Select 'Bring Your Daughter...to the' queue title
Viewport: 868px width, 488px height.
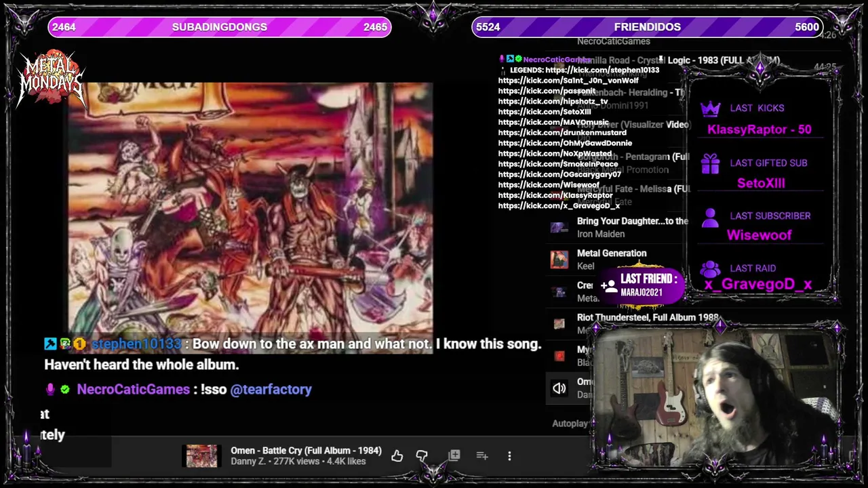(632, 221)
